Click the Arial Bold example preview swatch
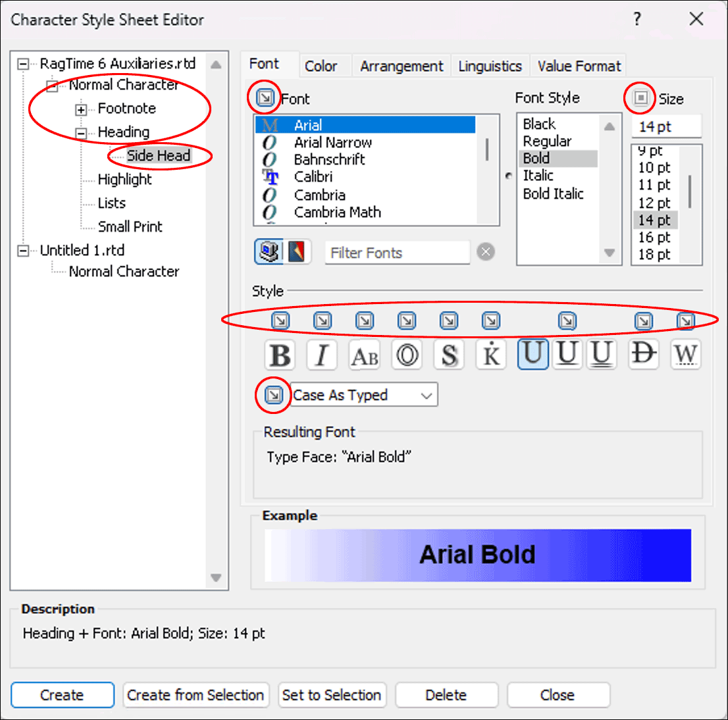The width and height of the screenshot is (728, 720). point(478,555)
